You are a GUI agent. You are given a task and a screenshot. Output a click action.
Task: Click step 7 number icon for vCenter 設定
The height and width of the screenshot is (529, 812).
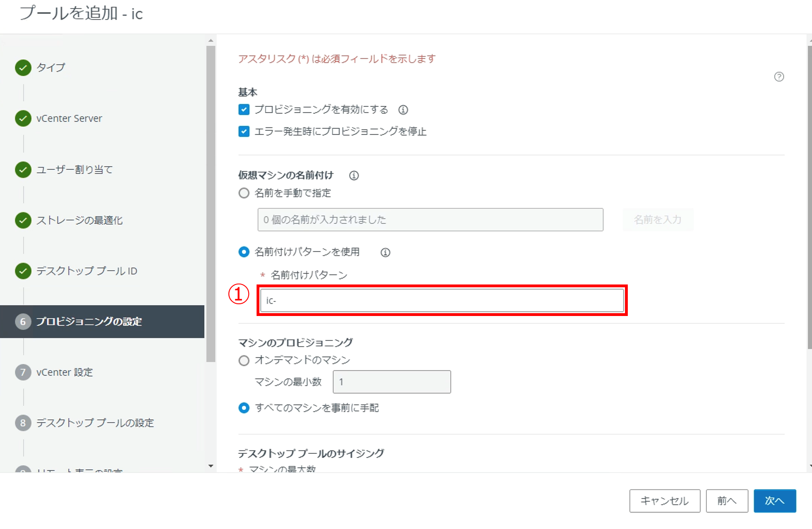pyautogui.click(x=23, y=372)
